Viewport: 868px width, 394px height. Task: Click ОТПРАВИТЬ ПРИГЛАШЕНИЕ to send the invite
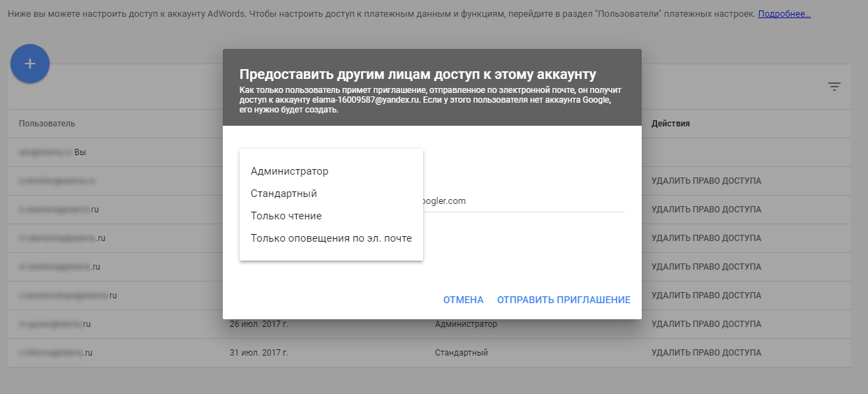pos(563,300)
